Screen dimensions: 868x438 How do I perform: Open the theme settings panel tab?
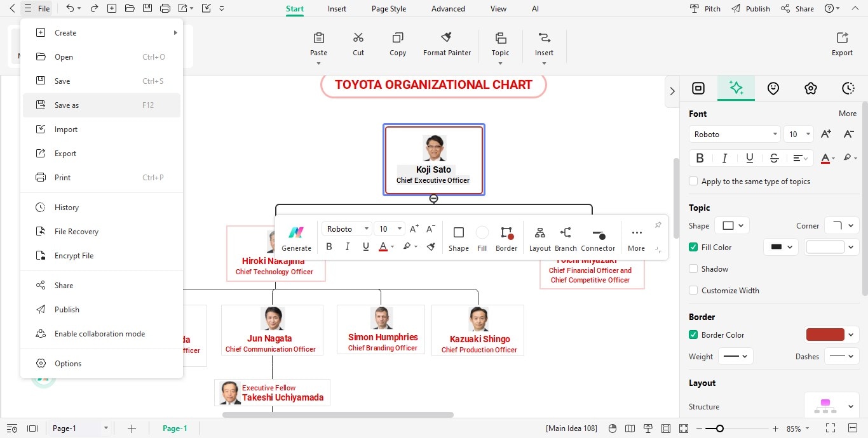[810, 88]
